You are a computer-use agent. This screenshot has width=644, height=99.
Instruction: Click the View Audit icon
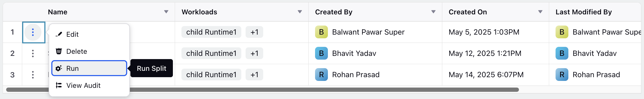tap(59, 85)
